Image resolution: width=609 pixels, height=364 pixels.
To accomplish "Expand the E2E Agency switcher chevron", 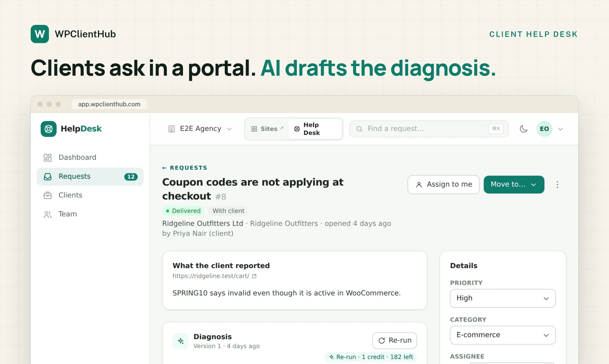I will (x=229, y=129).
